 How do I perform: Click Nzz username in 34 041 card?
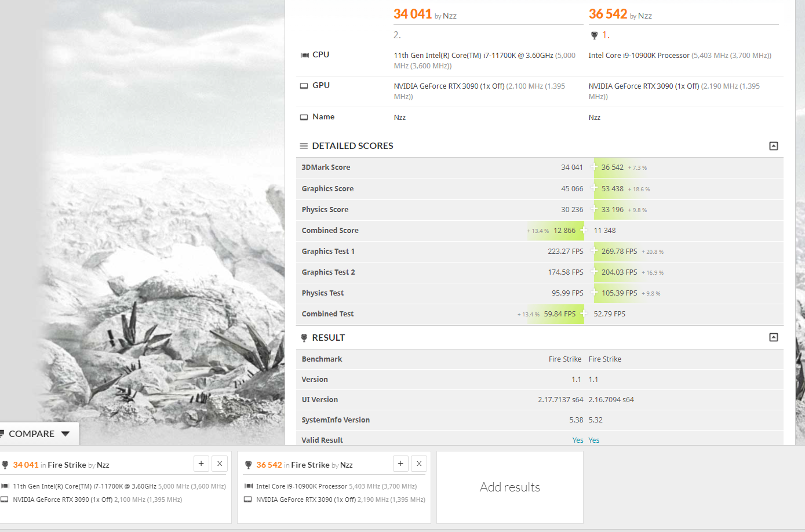click(103, 465)
